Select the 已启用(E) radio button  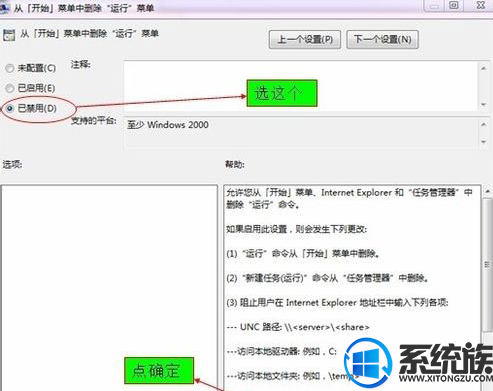click(x=10, y=88)
